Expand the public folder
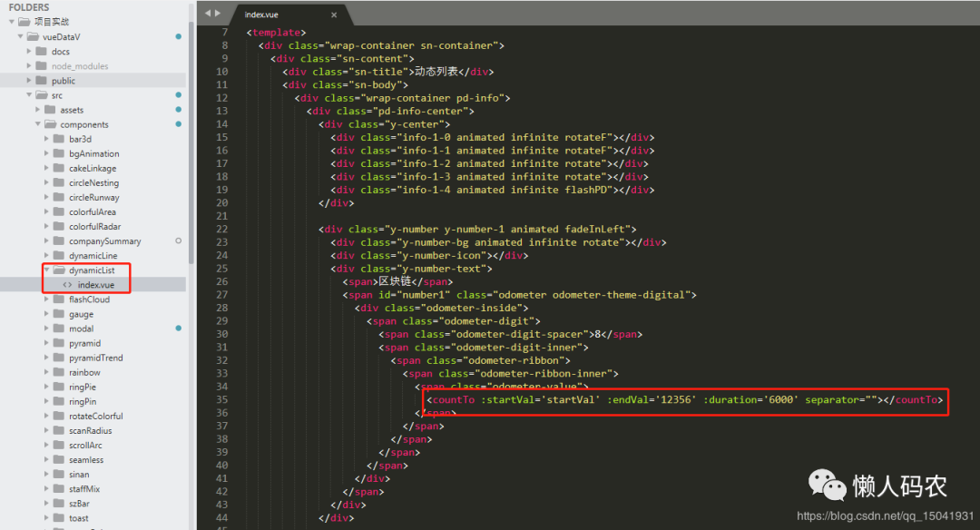Screen dimensions: 980x530 (29, 80)
